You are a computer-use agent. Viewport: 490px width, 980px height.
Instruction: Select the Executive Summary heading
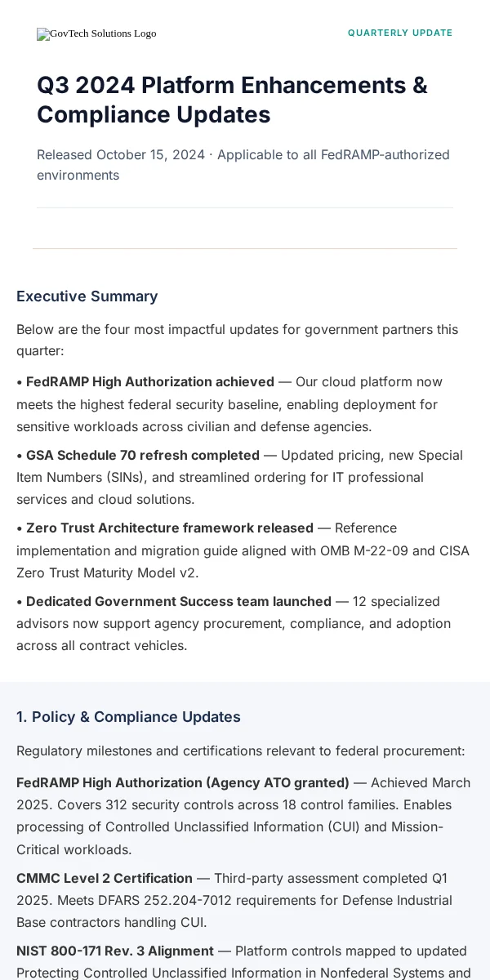coord(87,296)
